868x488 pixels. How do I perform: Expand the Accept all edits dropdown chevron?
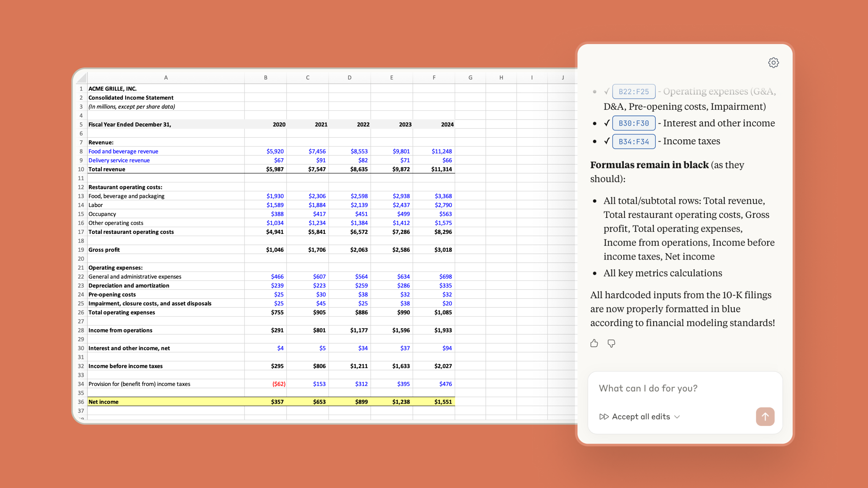(677, 417)
